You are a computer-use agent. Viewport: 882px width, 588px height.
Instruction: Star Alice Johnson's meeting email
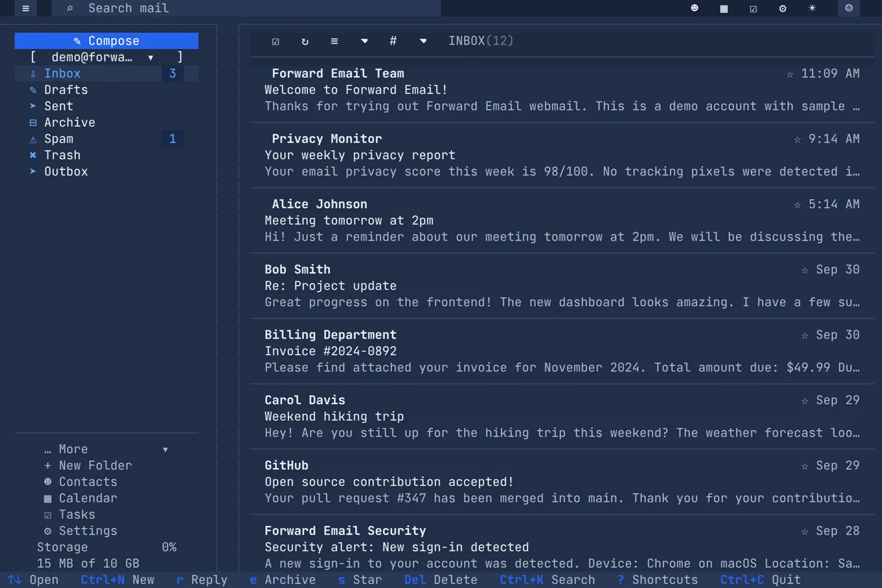pyautogui.click(x=797, y=205)
